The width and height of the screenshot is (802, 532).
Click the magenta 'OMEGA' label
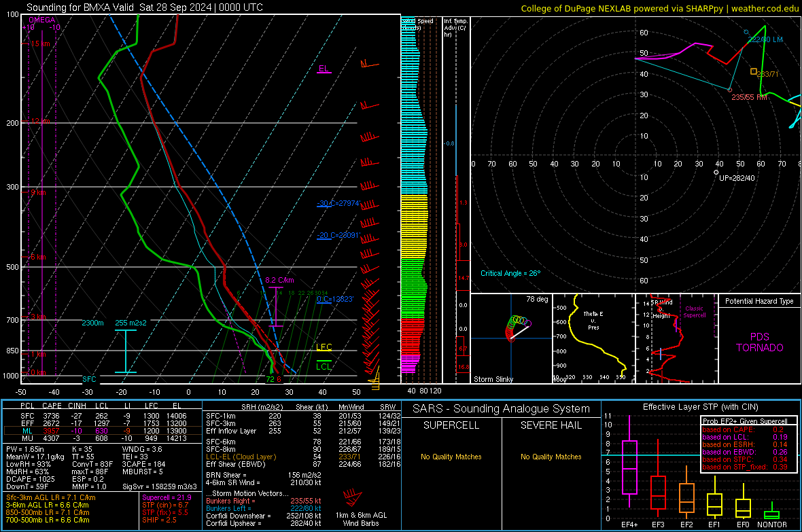click(x=42, y=20)
